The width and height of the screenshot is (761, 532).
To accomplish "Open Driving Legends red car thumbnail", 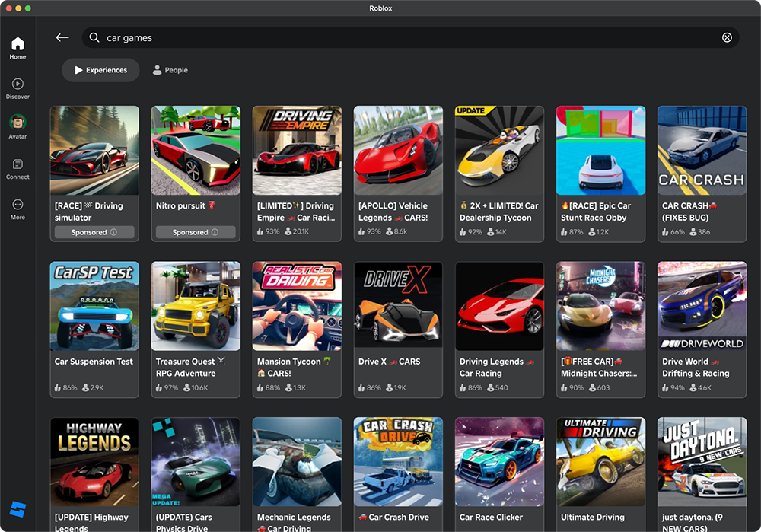I will [499, 306].
